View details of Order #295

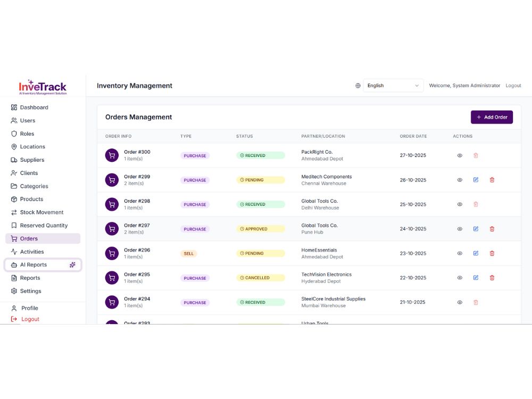coord(460,278)
